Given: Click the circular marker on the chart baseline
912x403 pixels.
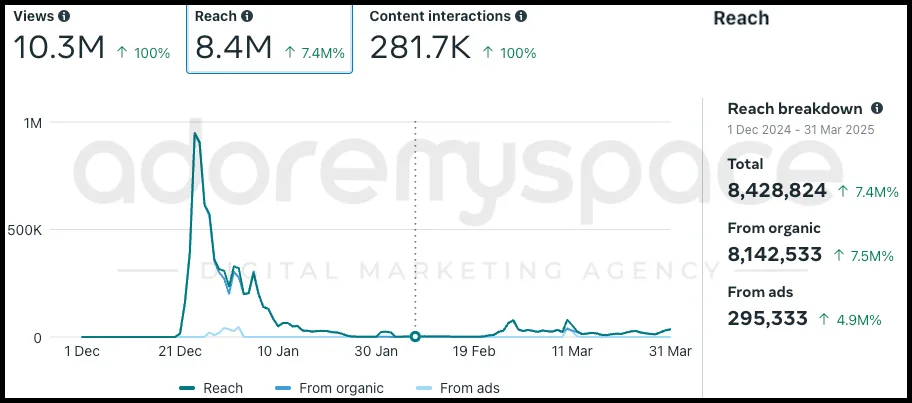Looking at the screenshot, I should click(415, 337).
